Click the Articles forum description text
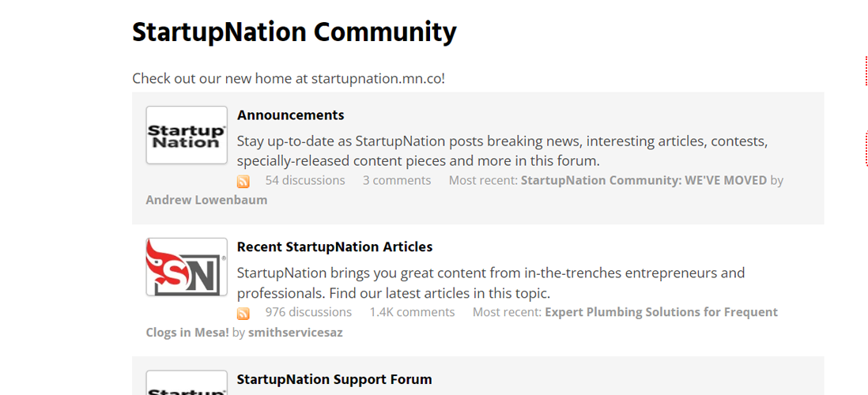868x395 pixels. [491, 283]
